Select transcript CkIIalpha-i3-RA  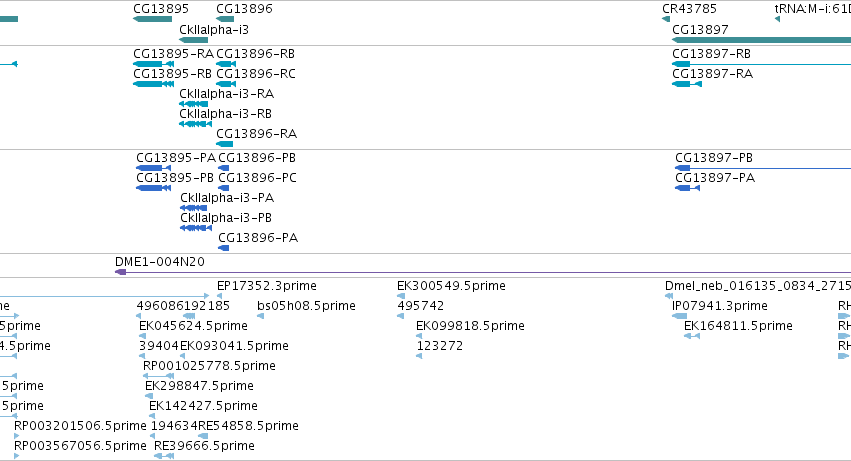[x=226, y=94]
